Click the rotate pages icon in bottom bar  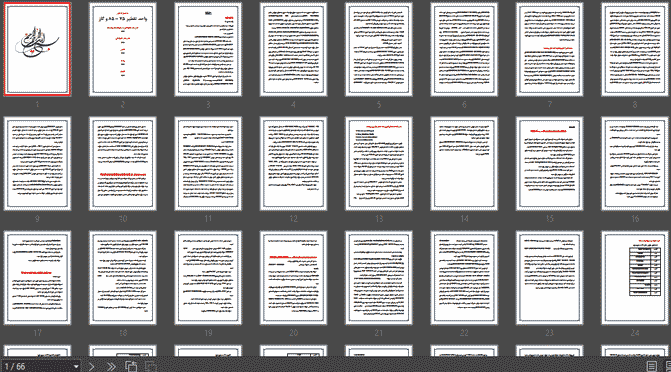click(x=131, y=366)
